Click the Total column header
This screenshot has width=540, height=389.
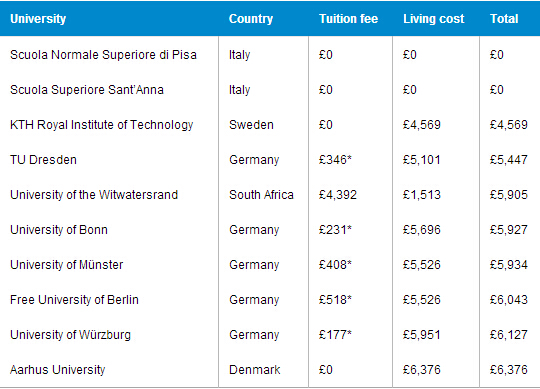pyautogui.click(x=504, y=19)
